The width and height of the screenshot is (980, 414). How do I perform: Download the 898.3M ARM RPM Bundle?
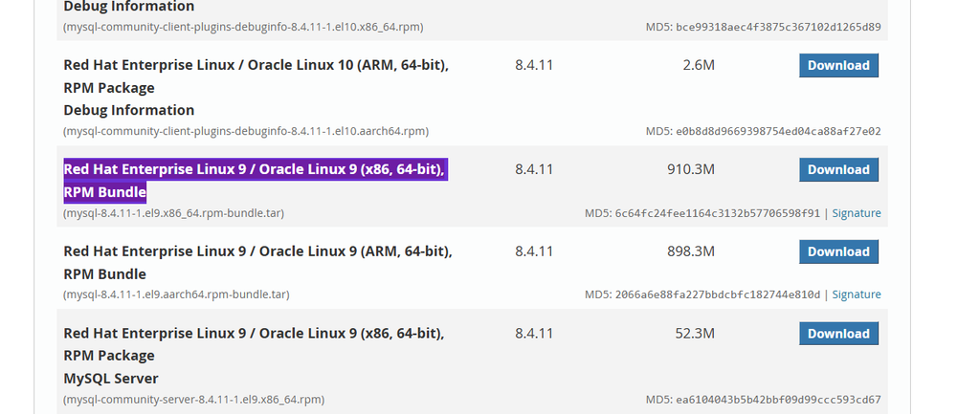pos(838,251)
